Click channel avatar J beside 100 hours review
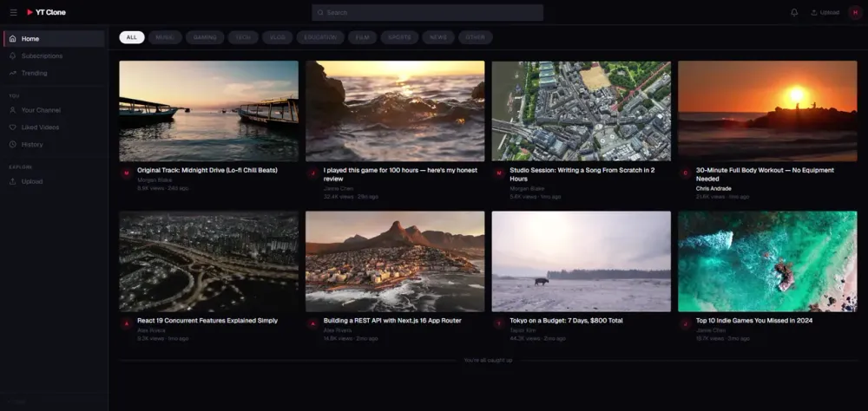868x411 pixels. coord(312,173)
